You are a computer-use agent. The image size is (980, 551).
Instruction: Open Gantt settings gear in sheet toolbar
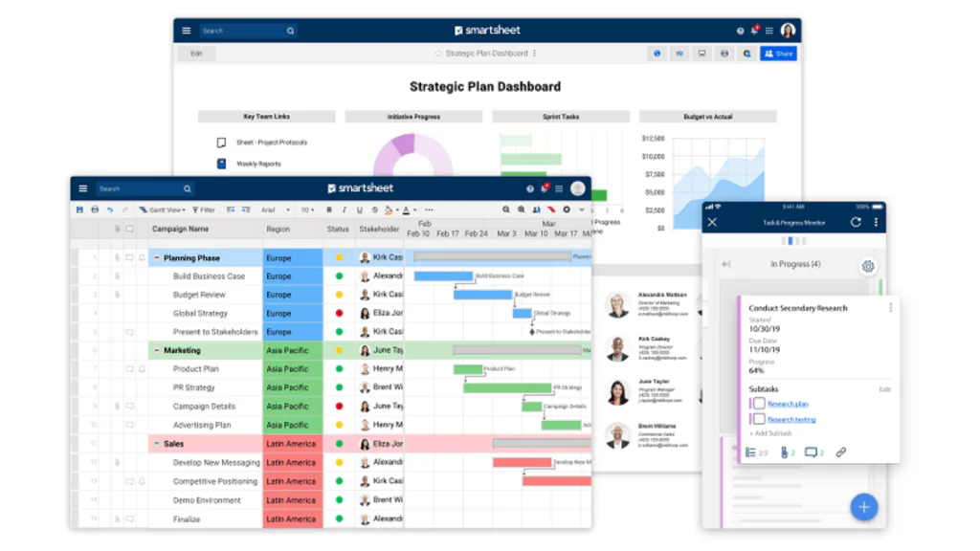(x=567, y=209)
